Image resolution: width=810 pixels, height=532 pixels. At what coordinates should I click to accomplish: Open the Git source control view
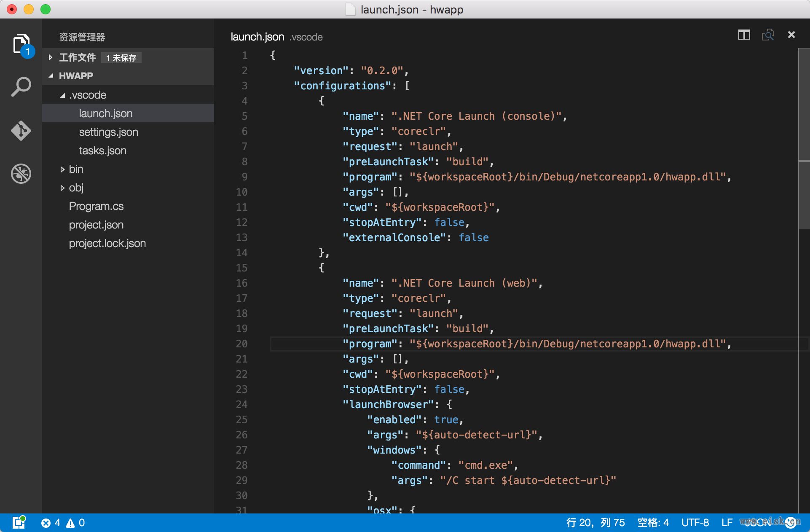click(x=21, y=130)
